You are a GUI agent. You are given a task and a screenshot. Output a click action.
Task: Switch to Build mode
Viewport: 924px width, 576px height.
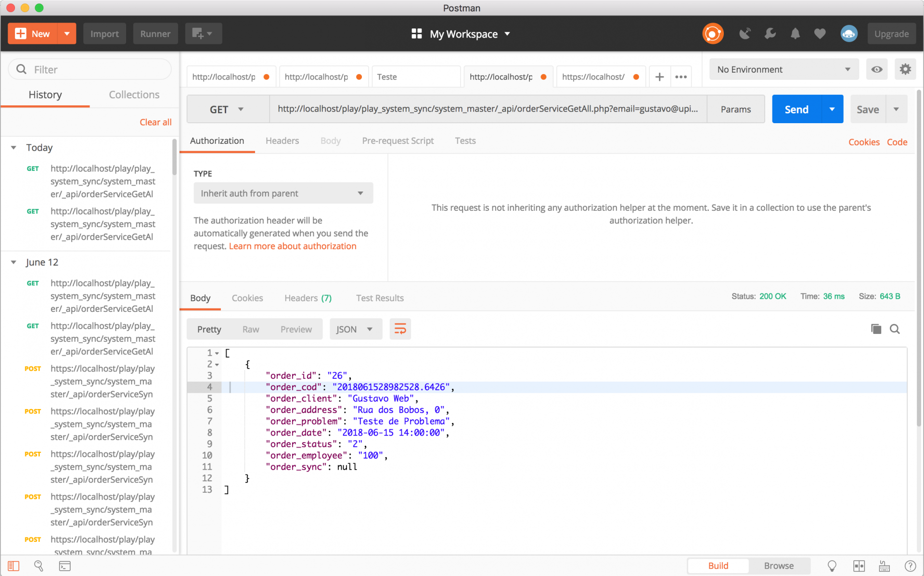[718, 566]
